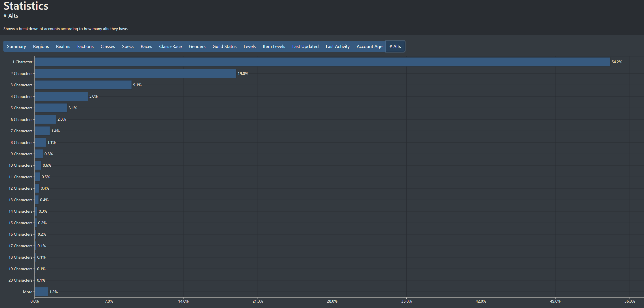Open the Last Updated tab
644x308 pixels.
tap(305, 47)
